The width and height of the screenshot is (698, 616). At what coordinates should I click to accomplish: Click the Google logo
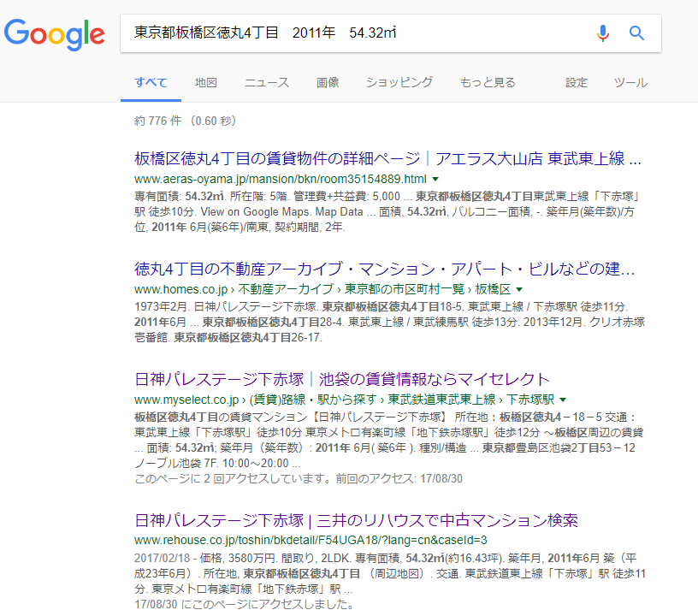pos(54,34)
